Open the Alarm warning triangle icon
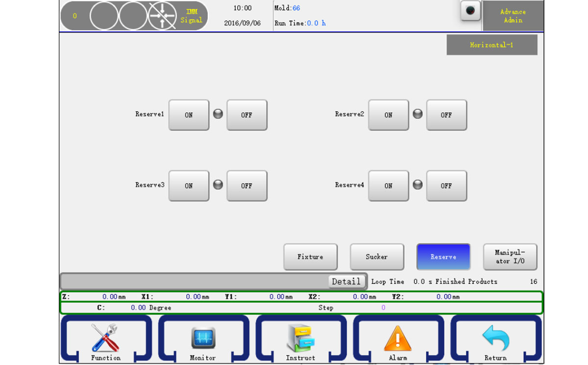This screenshot has height=365, width=588. 398,339
